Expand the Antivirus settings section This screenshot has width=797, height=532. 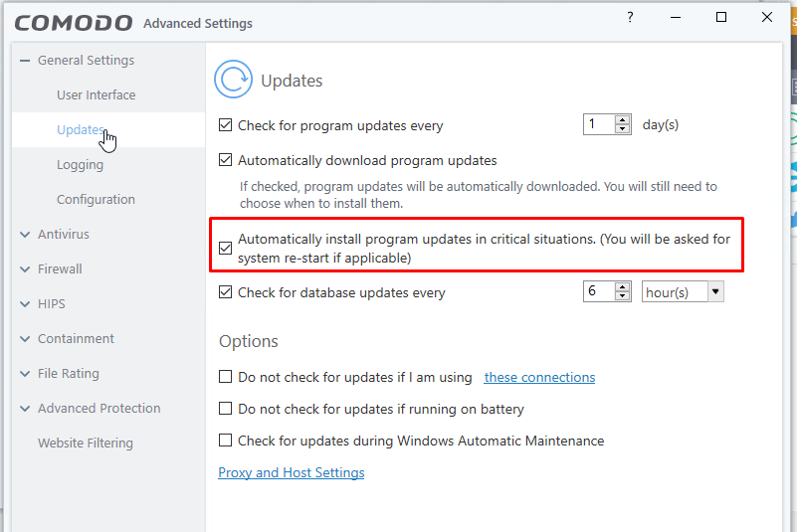coord(25,235)
